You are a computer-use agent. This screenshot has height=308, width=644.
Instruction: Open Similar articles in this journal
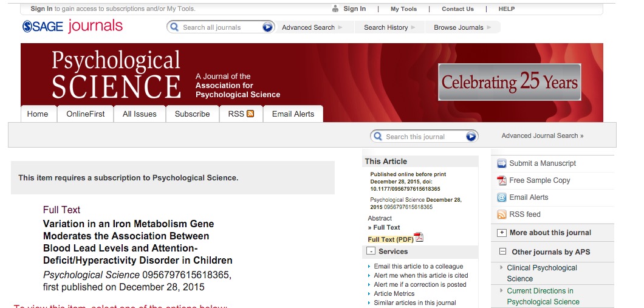click(415, 303)
